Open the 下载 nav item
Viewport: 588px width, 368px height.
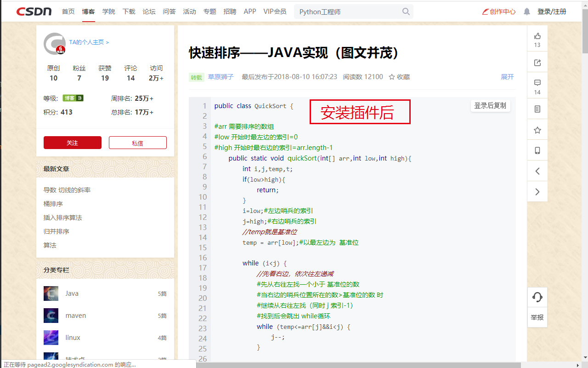(x=129, y=11)
